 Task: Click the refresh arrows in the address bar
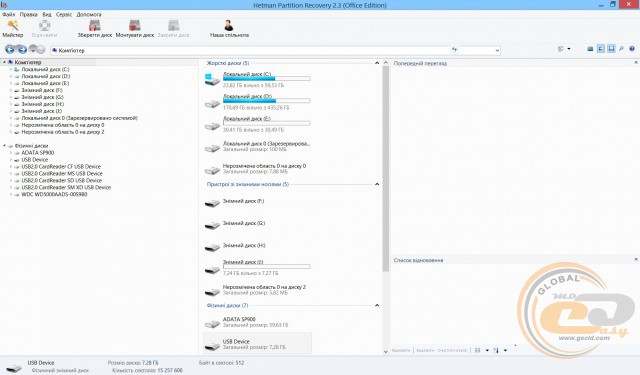pyautogui.click(x=454, y=49)
